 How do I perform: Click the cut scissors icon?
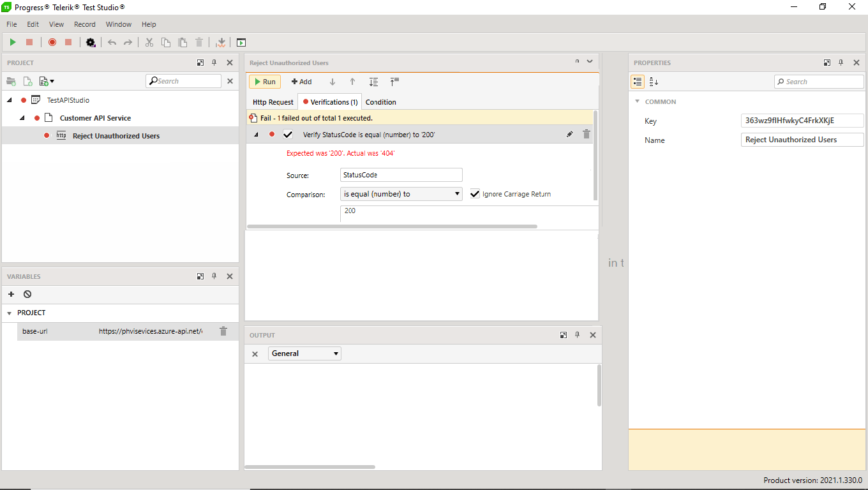(149, 42)
